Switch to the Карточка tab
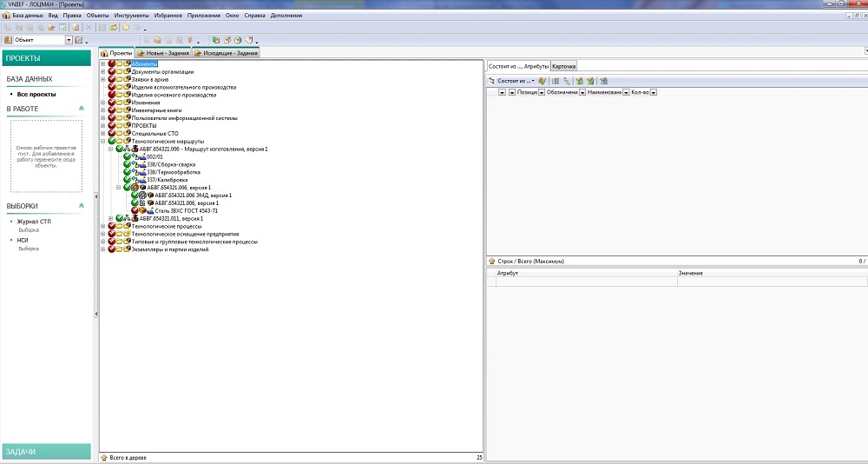 564,66
